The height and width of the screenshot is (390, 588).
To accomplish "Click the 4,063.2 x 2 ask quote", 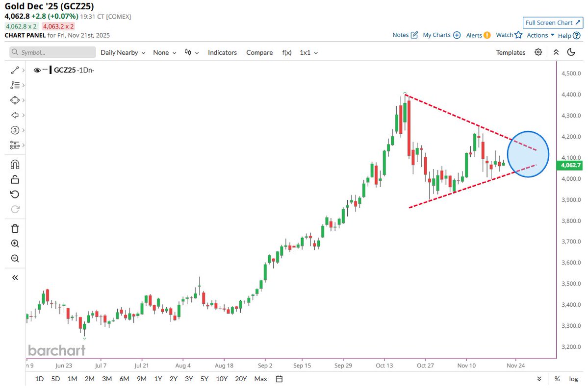I will coord(58,26).
